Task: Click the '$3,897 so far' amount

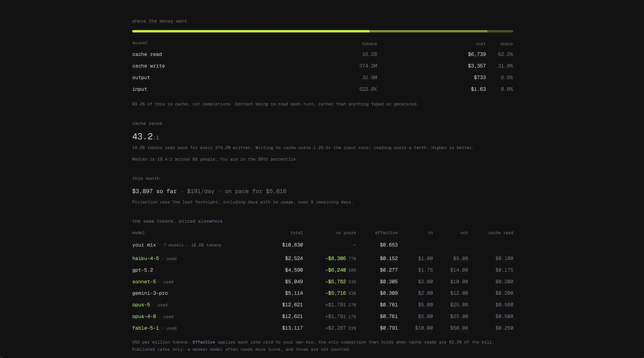Action: 154,191
